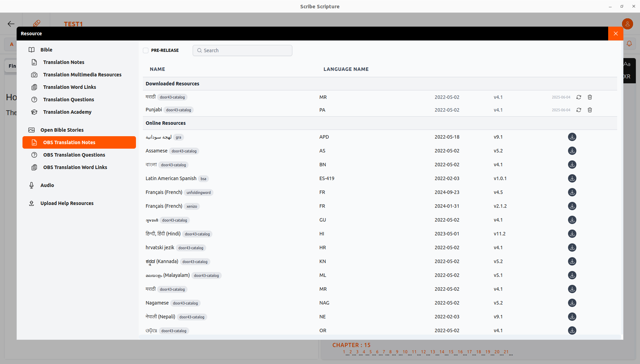Click the Search input field

(x=242, y=50)
